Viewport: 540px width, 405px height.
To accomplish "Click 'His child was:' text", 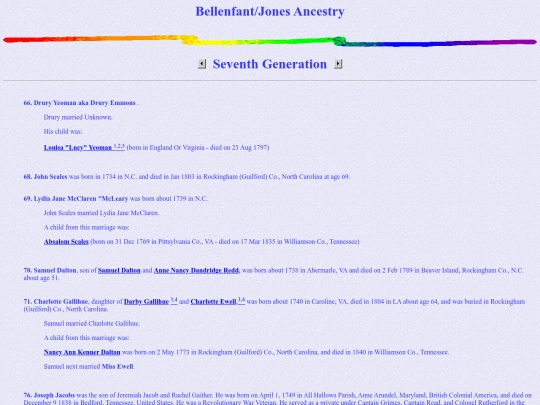I will point(63,132).
